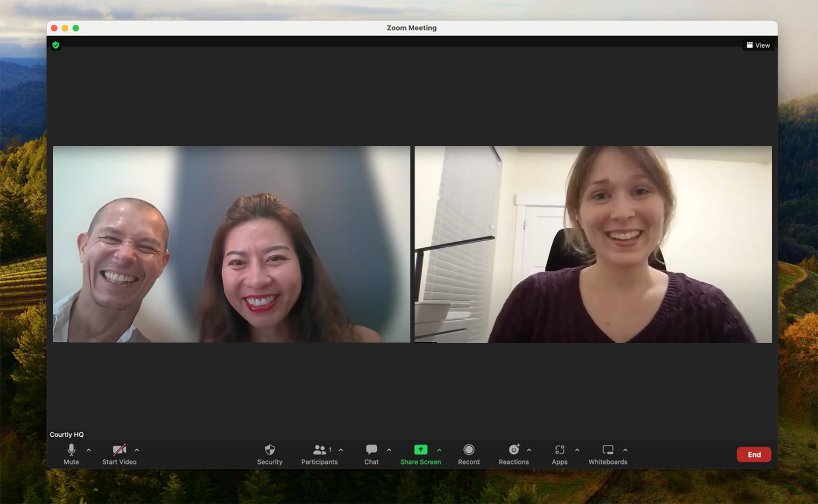End the meeting with the red button
This screenshot has width=818, height=504.
[x=754, y=455]
